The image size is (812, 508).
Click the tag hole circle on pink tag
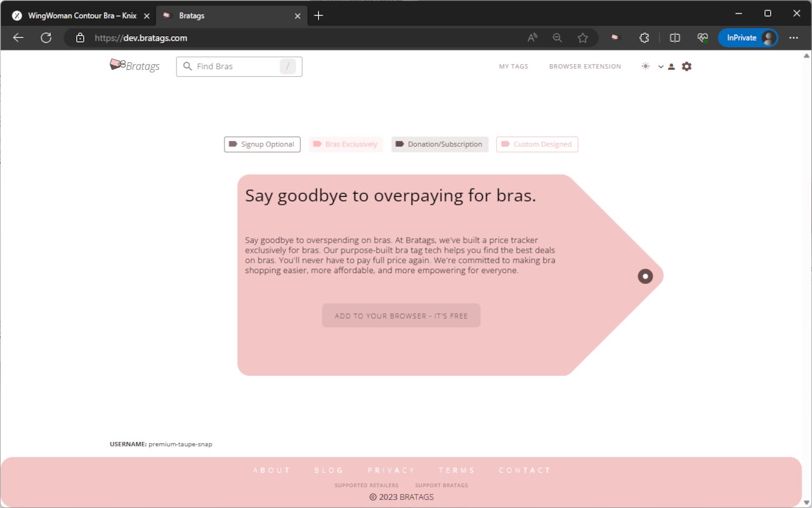click(645, 276)
